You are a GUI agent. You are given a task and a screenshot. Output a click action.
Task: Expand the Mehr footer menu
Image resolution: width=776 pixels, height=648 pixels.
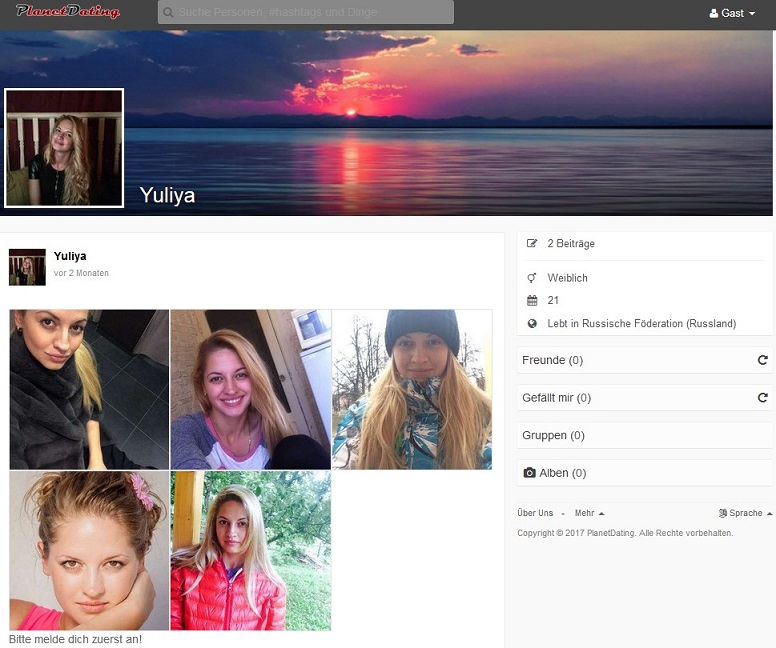click(589, 513)
